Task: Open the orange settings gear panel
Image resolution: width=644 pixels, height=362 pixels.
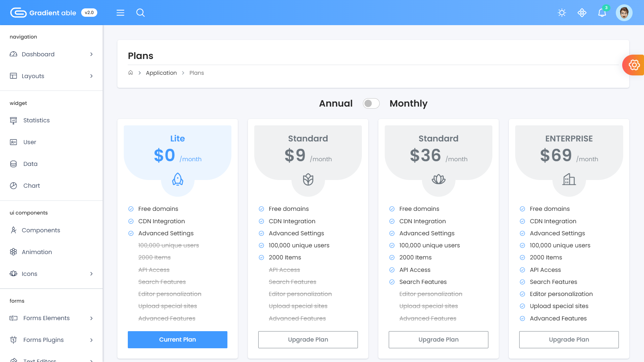Action: 634,65
